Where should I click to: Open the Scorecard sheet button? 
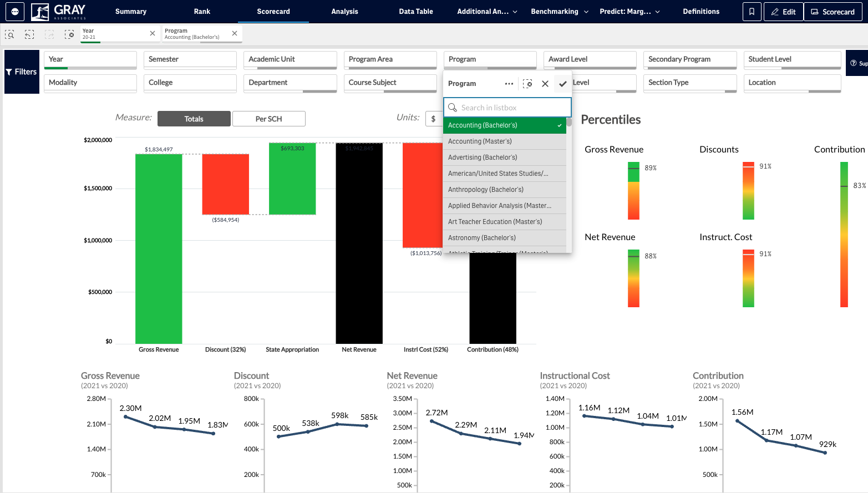(x=833, y=12)
